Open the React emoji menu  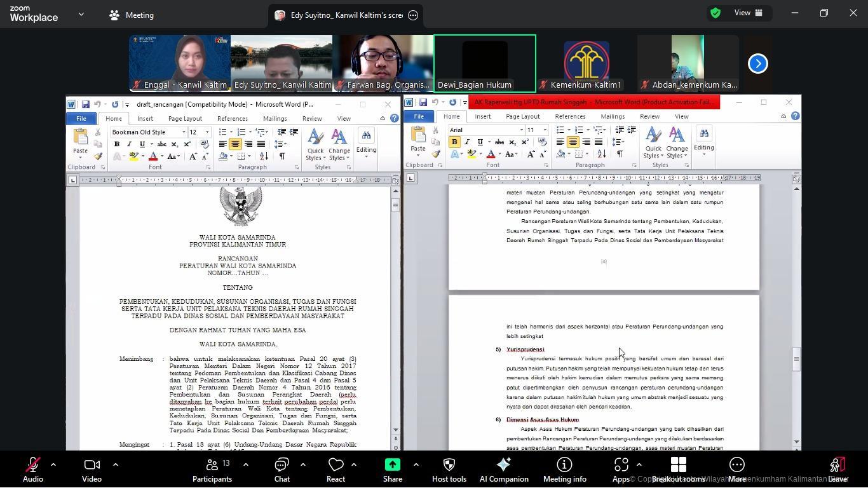click(336, 470)
